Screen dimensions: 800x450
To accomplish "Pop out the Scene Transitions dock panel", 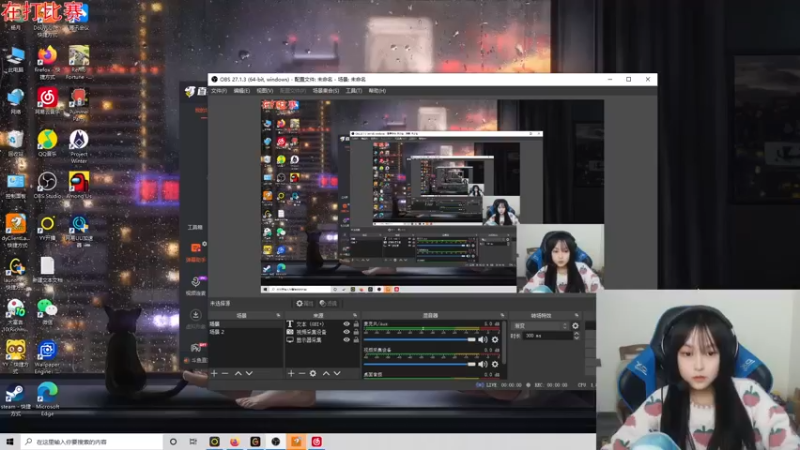I will tap(577, 315).
